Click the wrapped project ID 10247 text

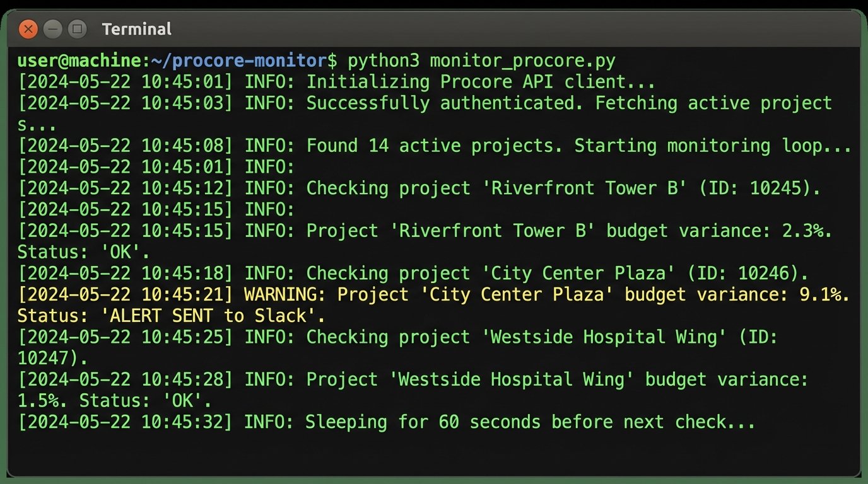pyautogui.click(x=52, y=359)
